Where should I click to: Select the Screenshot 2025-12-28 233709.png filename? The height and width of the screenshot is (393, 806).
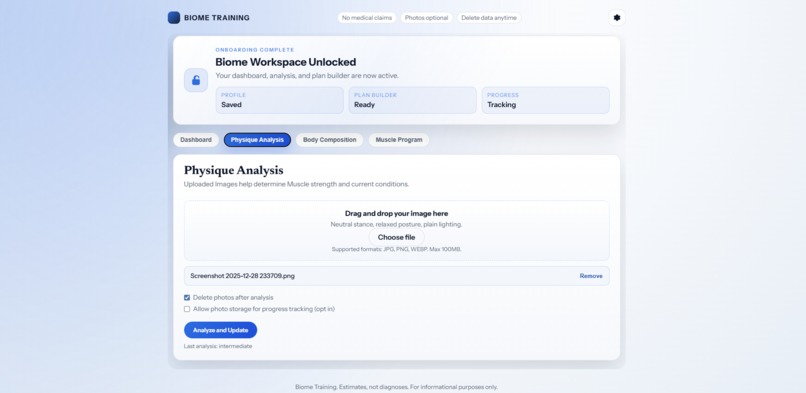click(243, 276)
